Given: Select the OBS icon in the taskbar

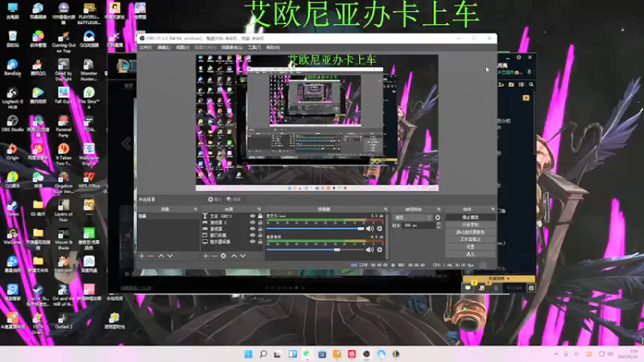Looking at the screenshot, I should click(366, 354).
